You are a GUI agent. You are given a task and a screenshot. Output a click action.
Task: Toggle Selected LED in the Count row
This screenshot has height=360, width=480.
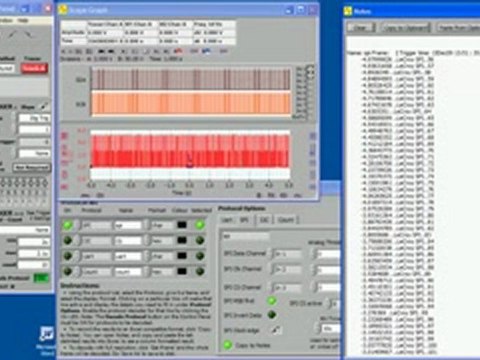(x=200, y=271)
